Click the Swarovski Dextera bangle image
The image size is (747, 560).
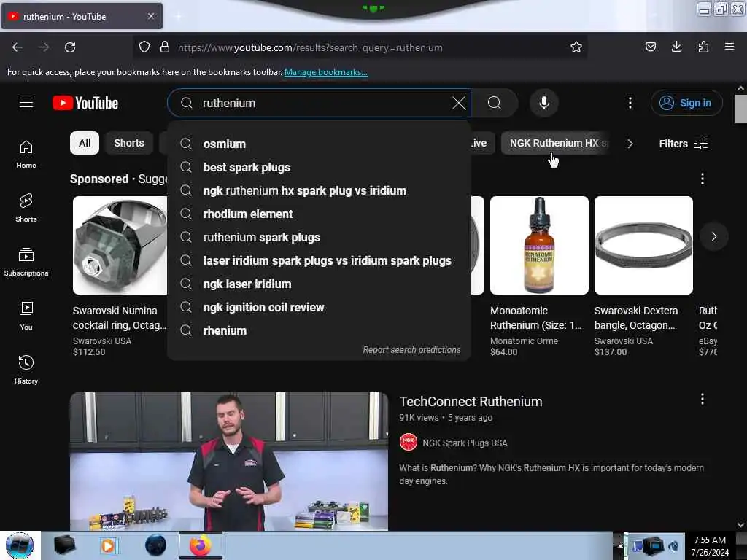[643, 245]
